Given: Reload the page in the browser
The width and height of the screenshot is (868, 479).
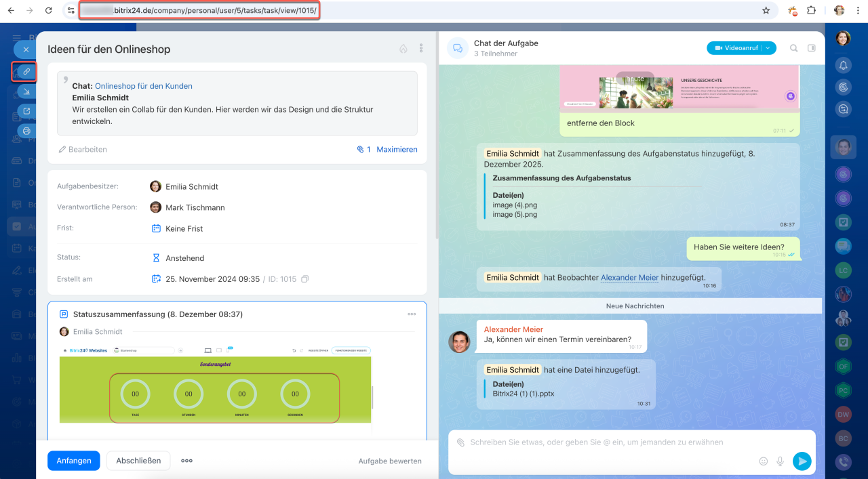Looking at the screenshot, I should point(48,10).
